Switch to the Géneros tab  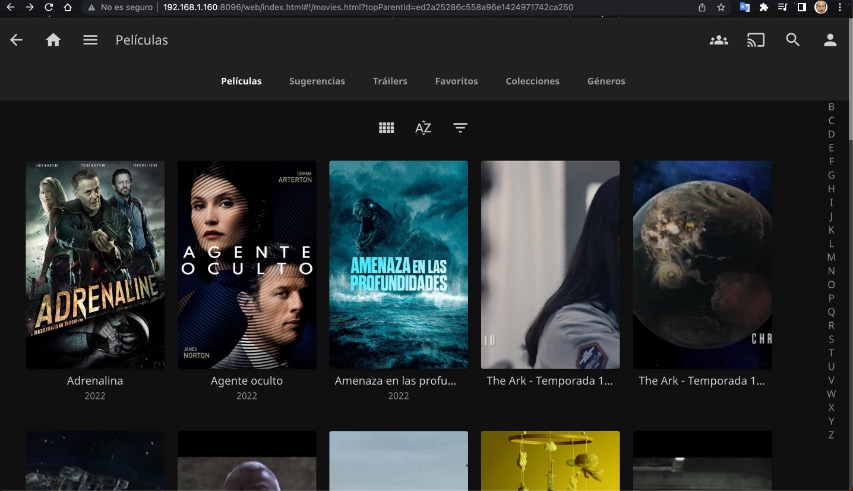pyautogui.click(x=606, y=81)
